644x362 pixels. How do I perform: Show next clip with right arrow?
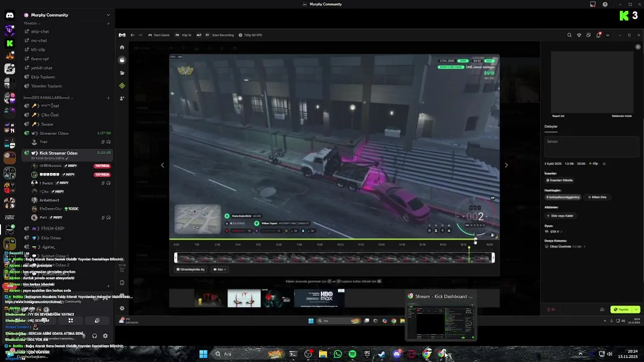point(506,165)
